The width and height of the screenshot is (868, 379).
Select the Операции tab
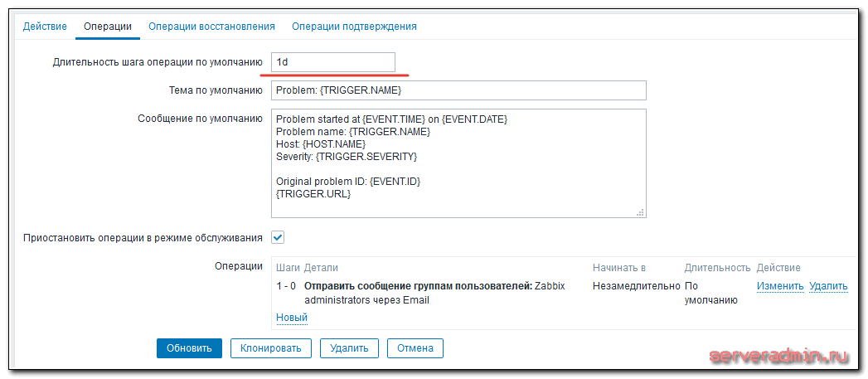[x=108, y=27]
